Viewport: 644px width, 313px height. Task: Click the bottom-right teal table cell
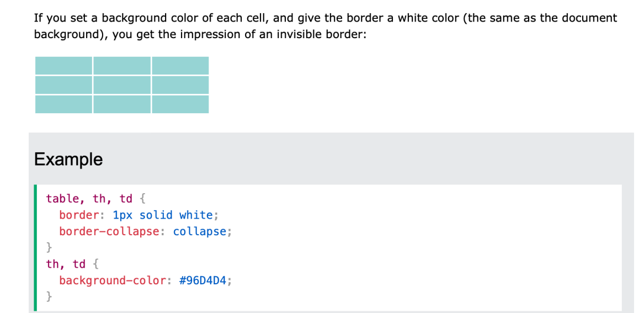click(180, 104)
